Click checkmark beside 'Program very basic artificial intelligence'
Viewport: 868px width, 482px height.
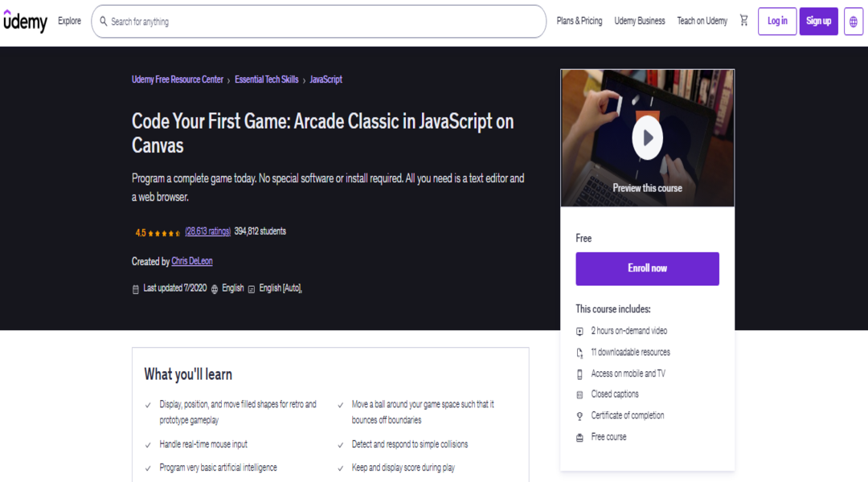[148, 468]
